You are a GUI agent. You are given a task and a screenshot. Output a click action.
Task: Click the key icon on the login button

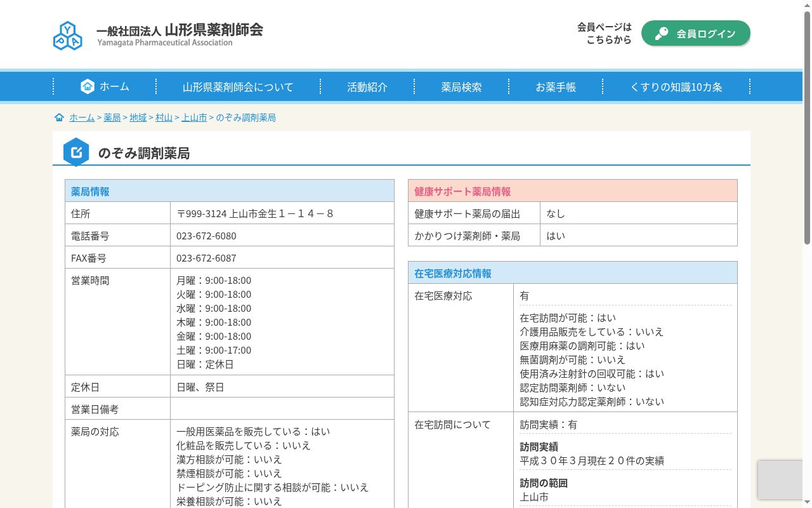coord(662,34)
